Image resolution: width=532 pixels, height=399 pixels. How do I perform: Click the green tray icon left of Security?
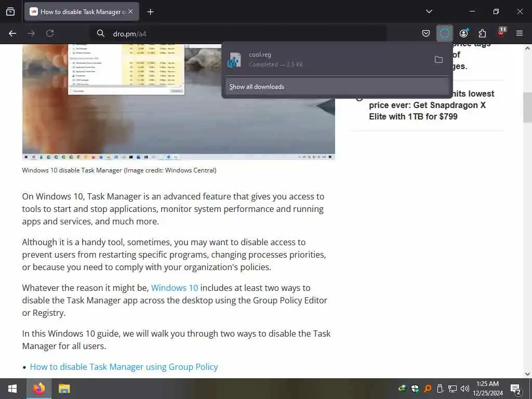tap(402, 389)
